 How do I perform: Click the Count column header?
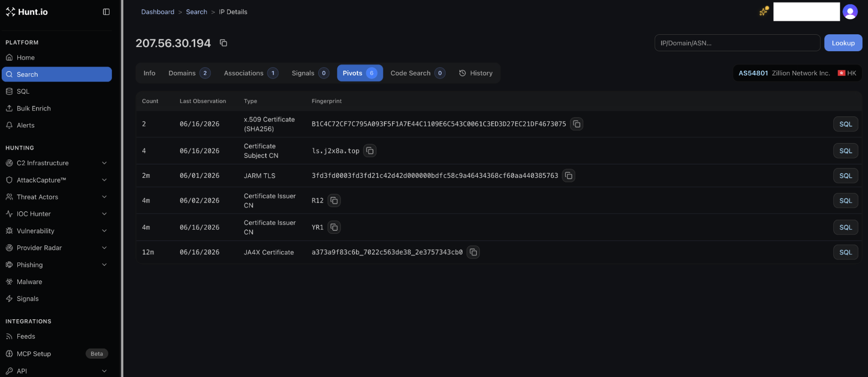(150, 101)
